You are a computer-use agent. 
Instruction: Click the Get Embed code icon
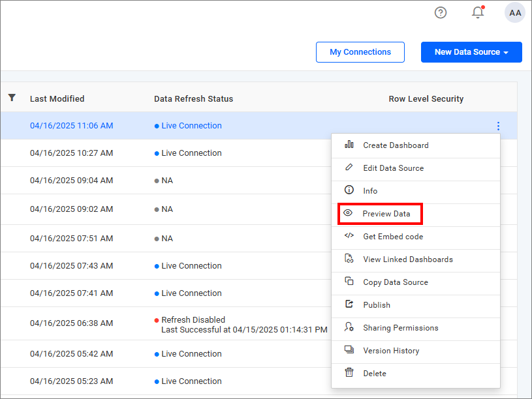pos(350,236)
